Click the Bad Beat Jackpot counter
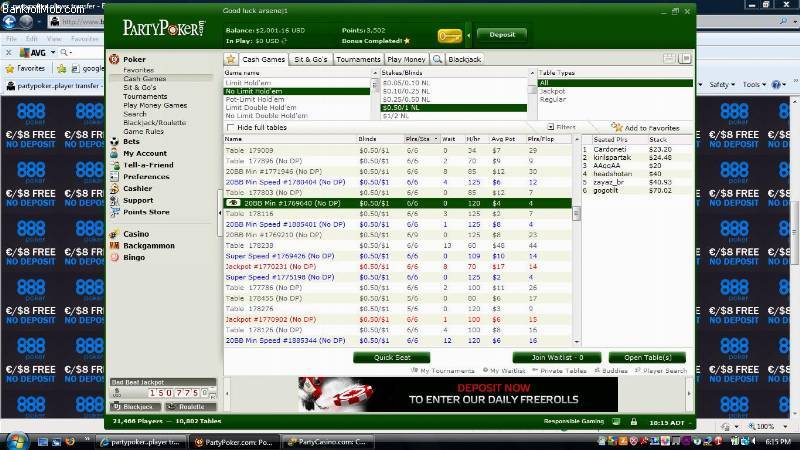This screenshot has height=450, width=800. pyautogui.click(x=163, y=392)
